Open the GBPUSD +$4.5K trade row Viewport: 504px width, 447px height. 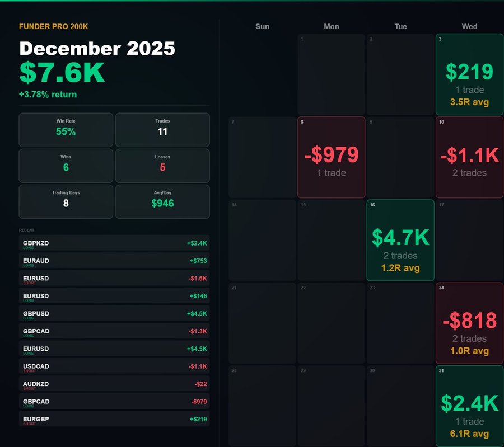point(114,313)
